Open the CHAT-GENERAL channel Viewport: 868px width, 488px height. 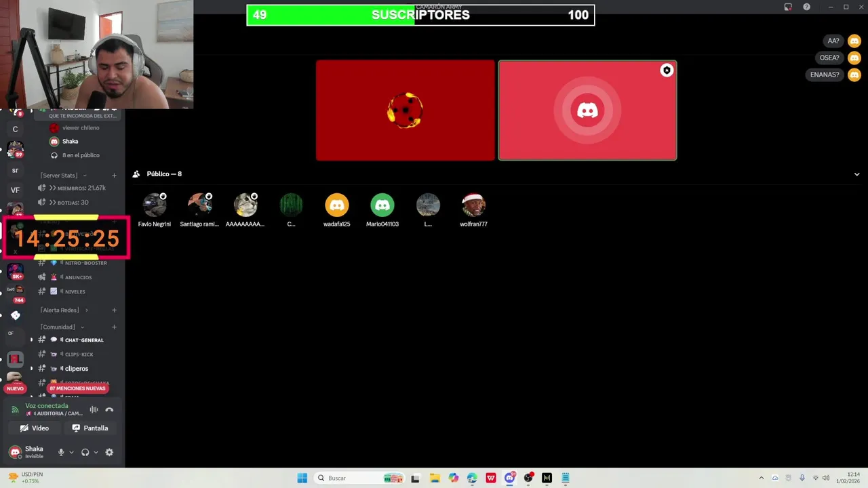pos(77,340)
